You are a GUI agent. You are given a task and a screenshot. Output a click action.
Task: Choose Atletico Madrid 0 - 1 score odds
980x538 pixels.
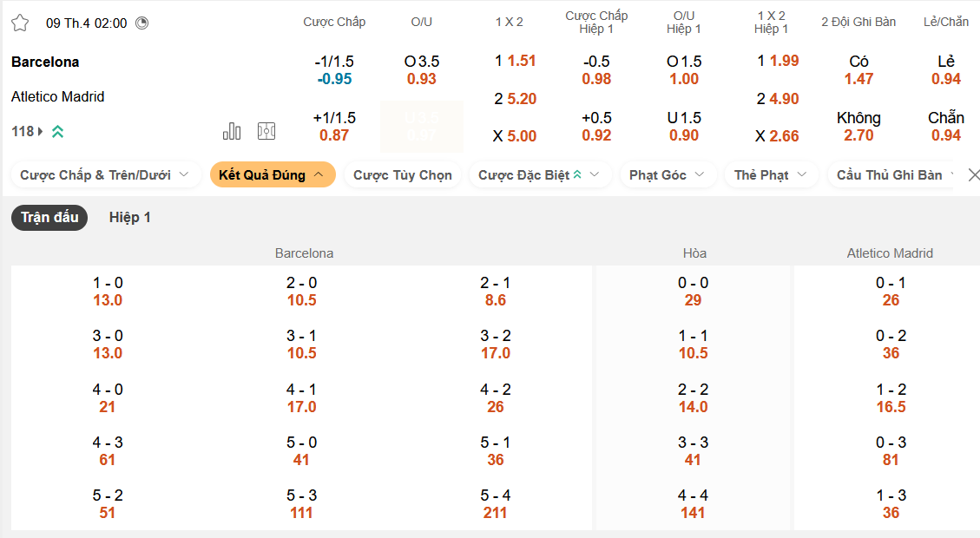click(891, 292)
